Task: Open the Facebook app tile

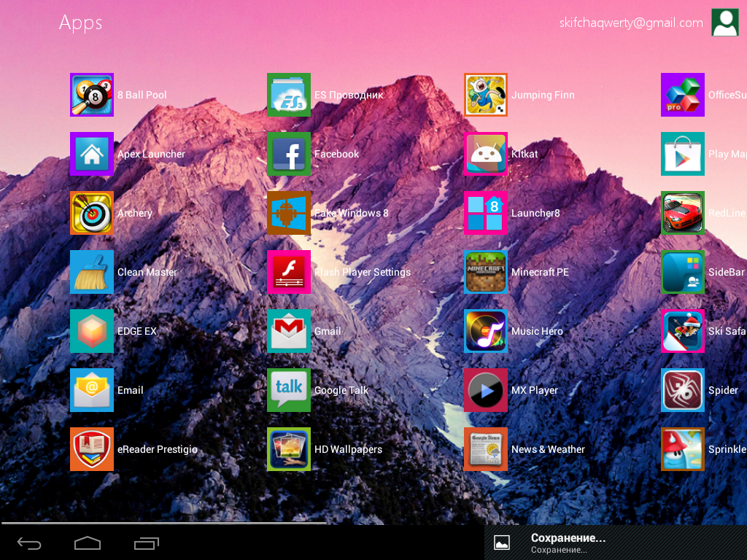Action: [x=289, y=154]
